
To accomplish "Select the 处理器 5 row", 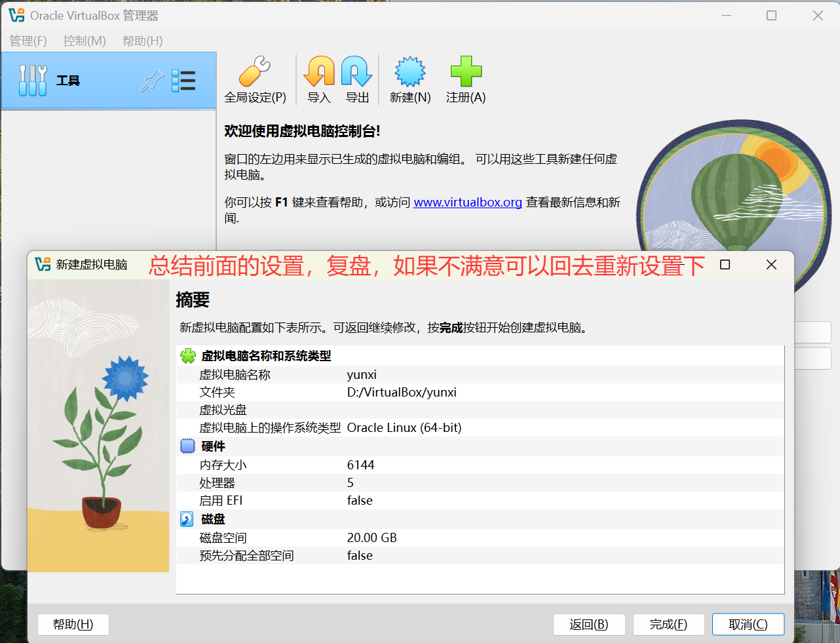I will (480, 482).
